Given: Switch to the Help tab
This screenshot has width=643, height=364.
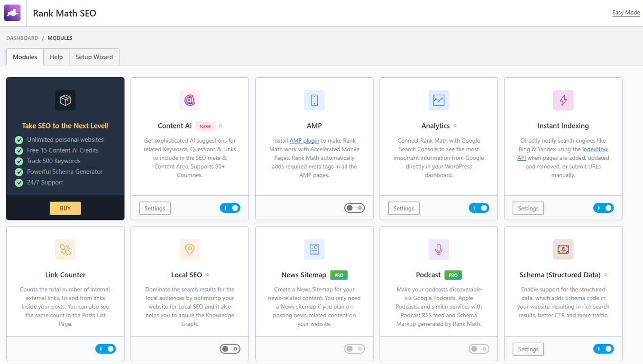Looking at the screenshot, I should coord(56,56).
